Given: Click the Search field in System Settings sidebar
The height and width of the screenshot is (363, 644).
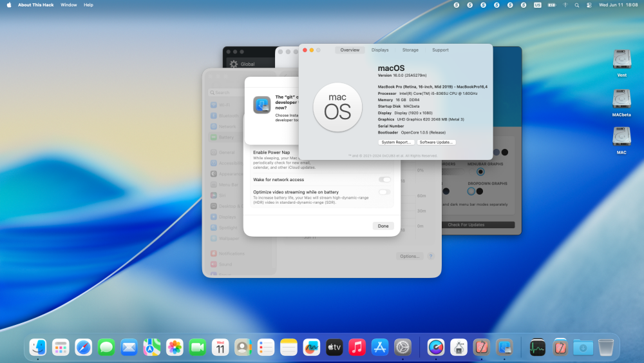Looking at the screenshot, I should tap(225, 92).
